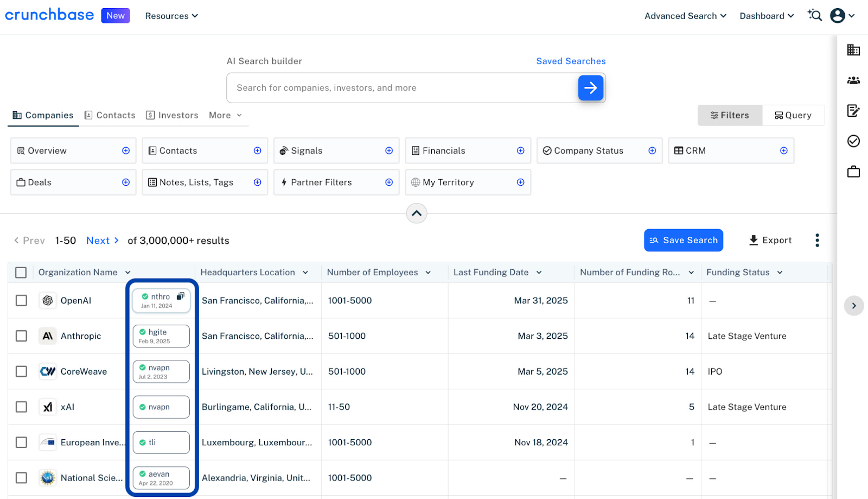
Task: Click the OpenAI company logo
Action: [x=48, y=300]
